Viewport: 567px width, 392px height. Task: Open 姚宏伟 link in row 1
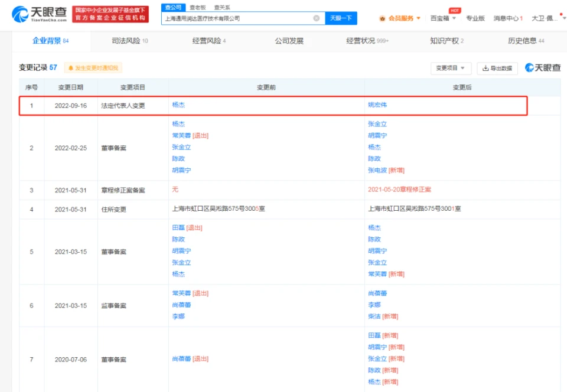[x=377, y=105]
